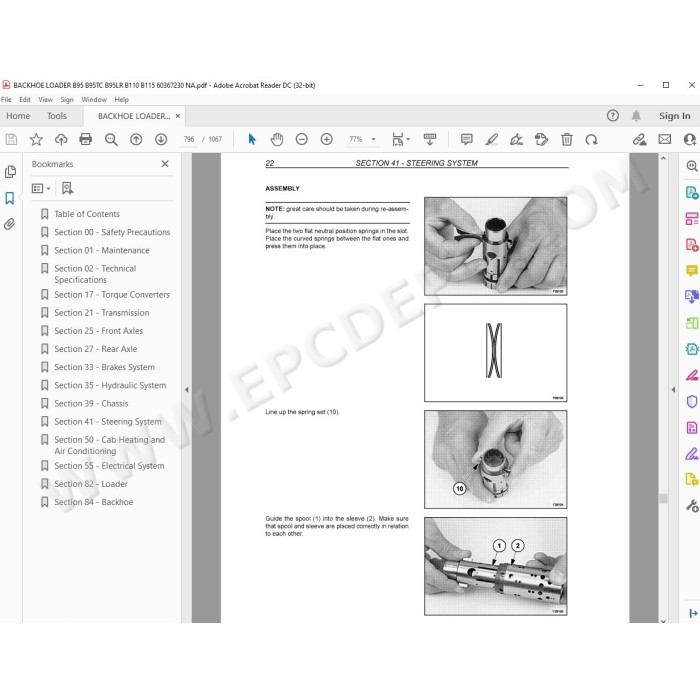The width and height of the screenshot is (700, 700).
Task: Click the page number field
Action: [x=189, y=139]
